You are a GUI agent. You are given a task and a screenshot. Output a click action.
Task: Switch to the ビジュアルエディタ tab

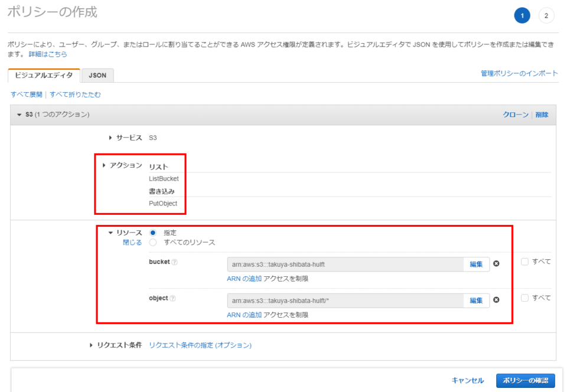point(44,76)
